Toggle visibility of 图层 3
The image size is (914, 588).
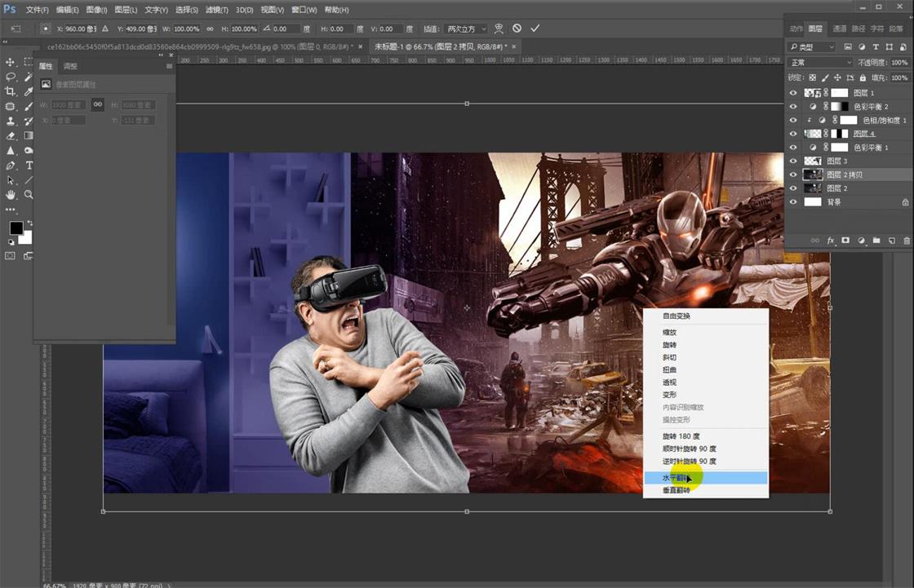[x=793, y=161]
